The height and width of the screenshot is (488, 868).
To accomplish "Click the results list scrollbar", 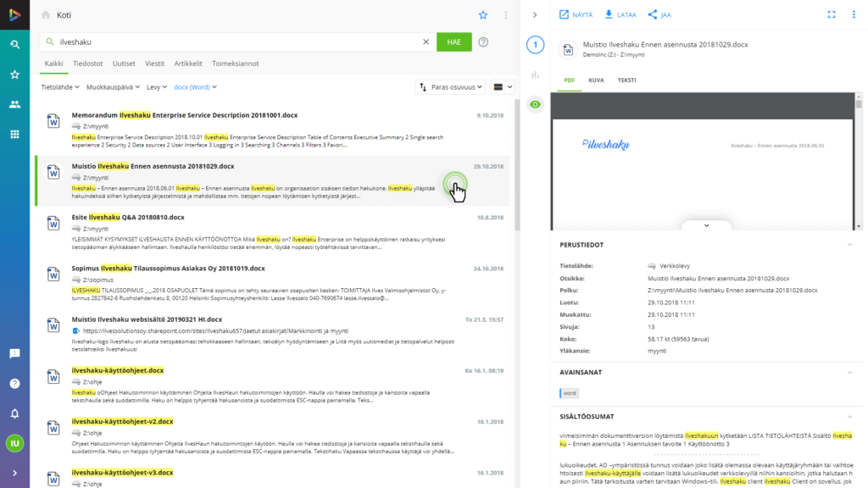I will pos(517,165).
